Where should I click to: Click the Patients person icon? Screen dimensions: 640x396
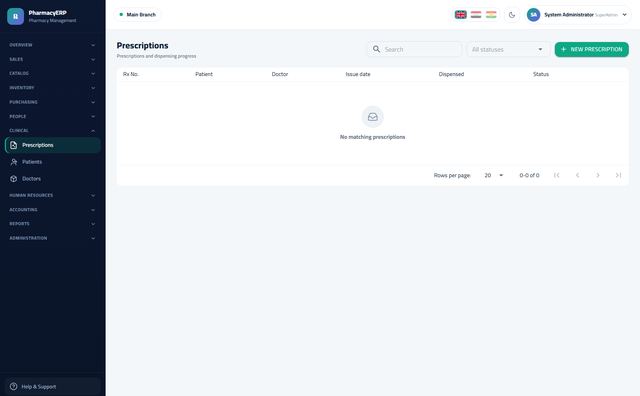pos(13,162)
